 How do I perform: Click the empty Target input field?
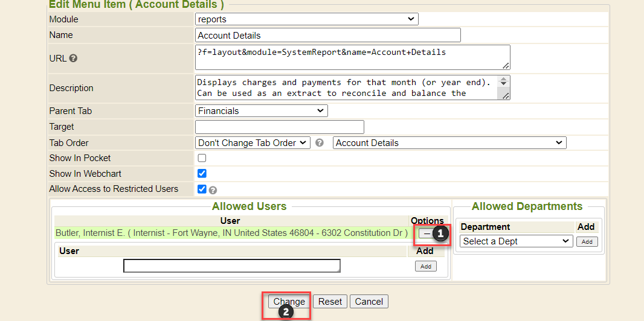pos(279,127)
